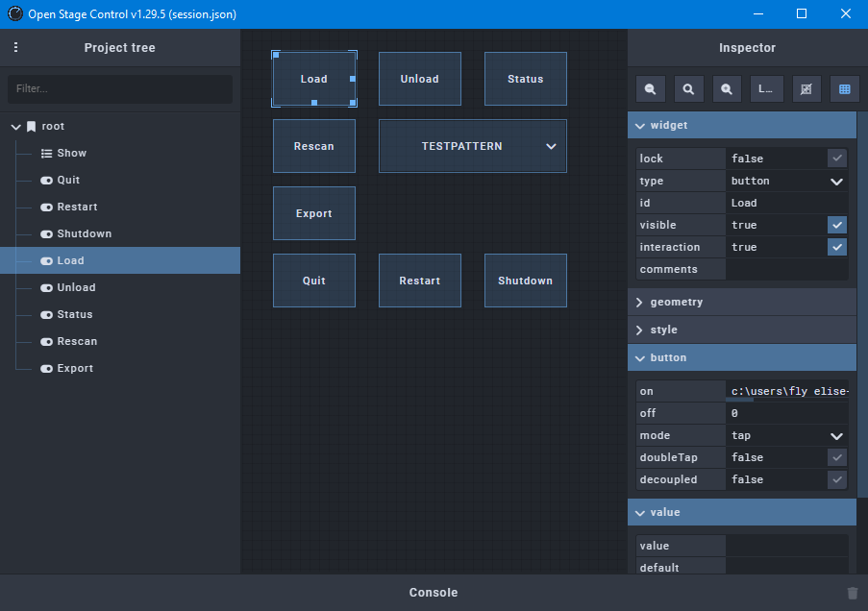868x611 pixels.
Task: Click the toggle icon next to Unload
Action: click(46, 288)
